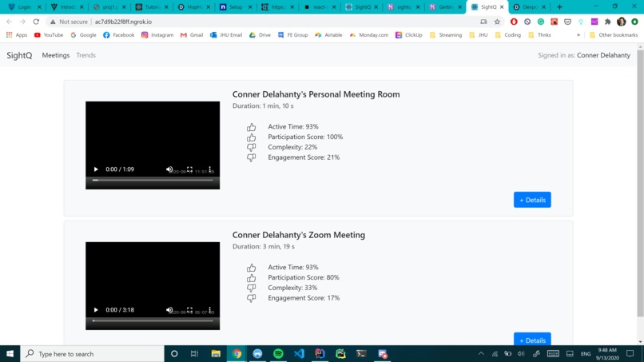
Task: Click the Engagement Score 21% thumbs-down icon
Action: pos(252,157)
